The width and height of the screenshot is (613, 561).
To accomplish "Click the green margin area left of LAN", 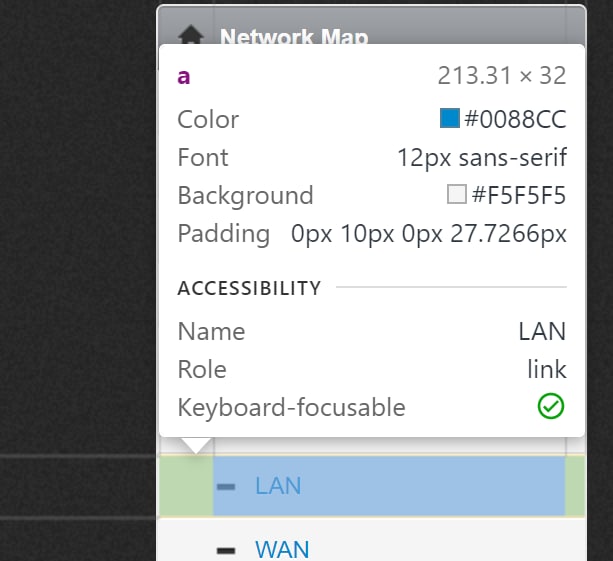I will pos(185,486).
